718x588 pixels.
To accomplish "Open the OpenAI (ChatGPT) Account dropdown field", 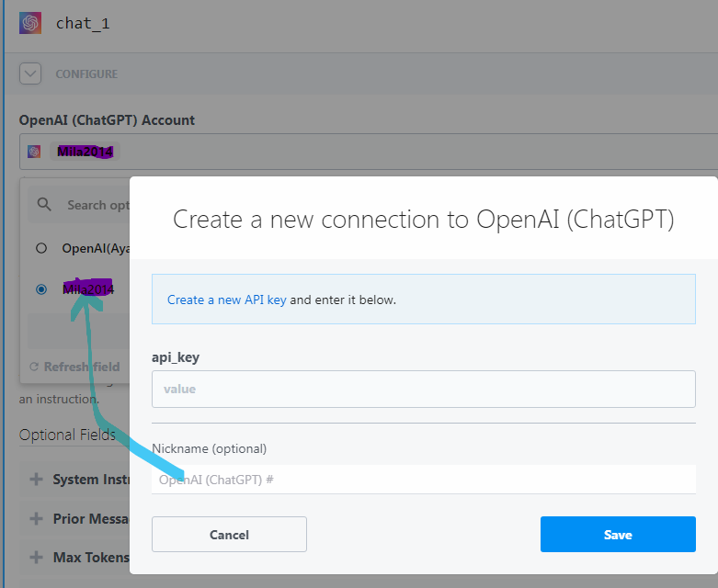I will 368,152.
